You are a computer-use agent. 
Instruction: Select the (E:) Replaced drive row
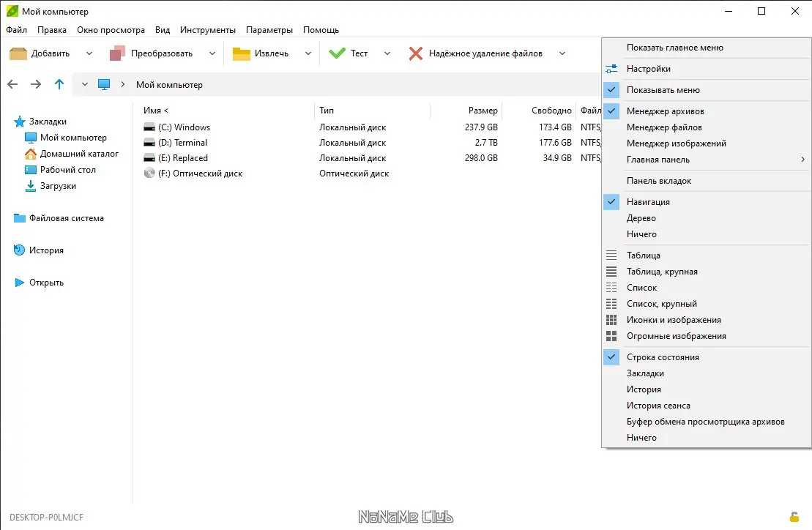tap(372, 158)
